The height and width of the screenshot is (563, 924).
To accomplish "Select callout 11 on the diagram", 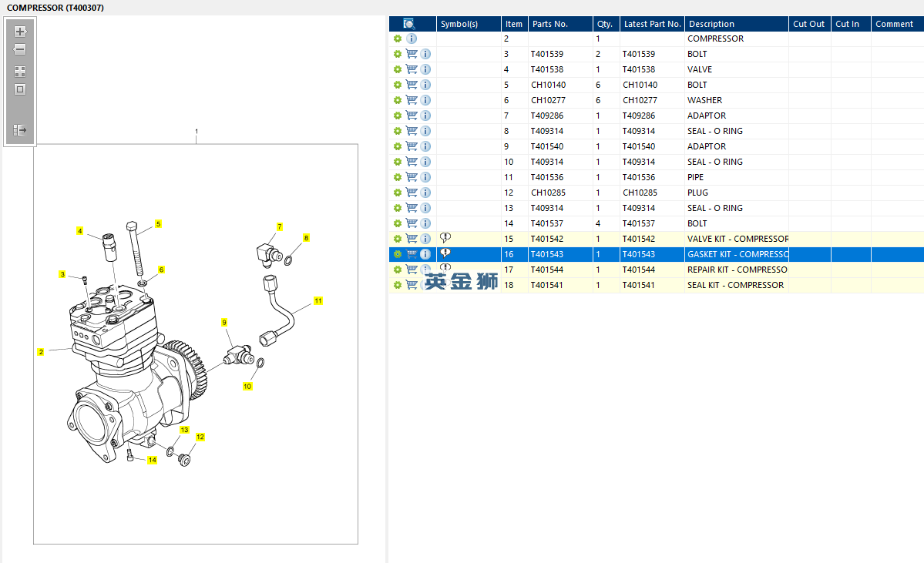I will (x=318, y=301).
